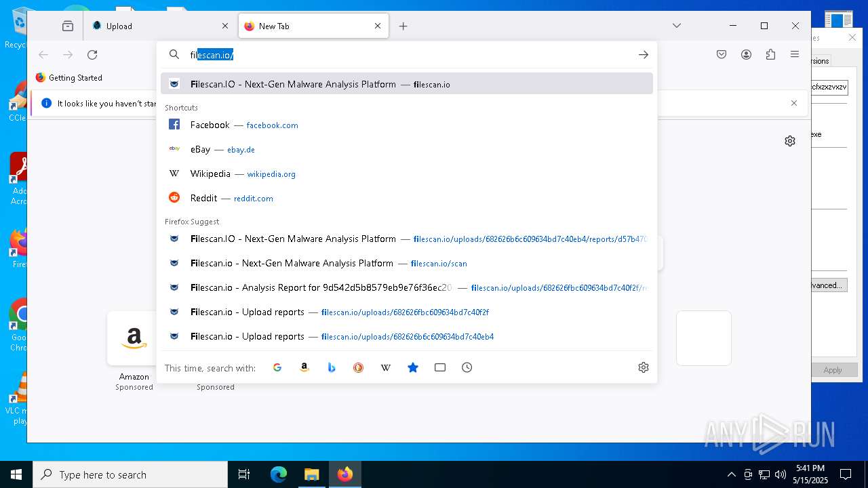Dismiss the info notification bar
The height and width of the screenshot is (488, 868).
click(x=794, y=103)
